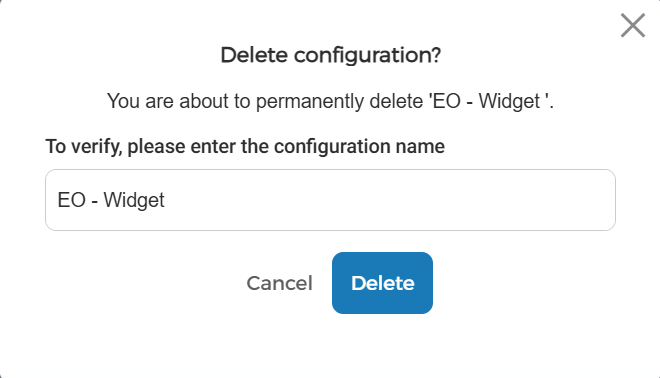The height and width of the screenshot is (378, 660).
Task: Dismiss the dialog using the X icon
Action: [633, 25]
